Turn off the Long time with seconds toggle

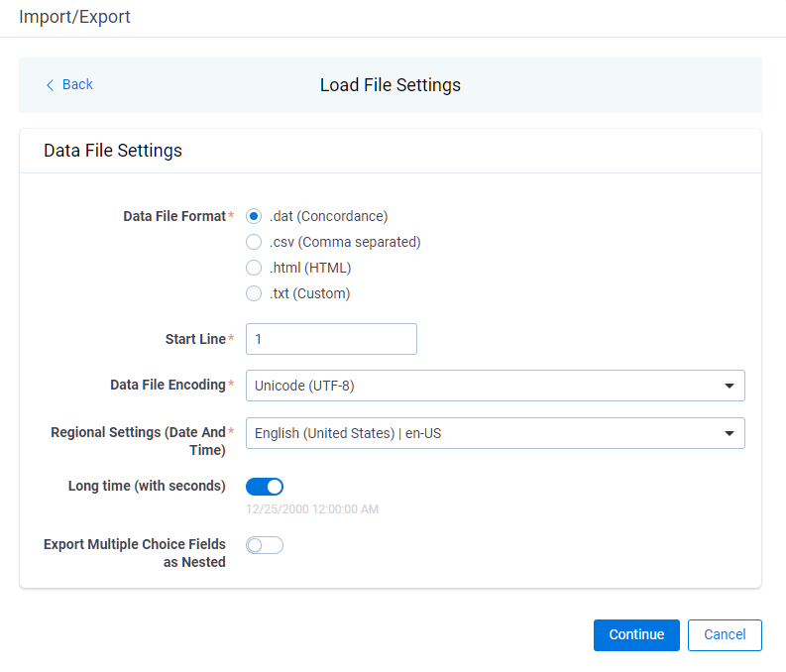tap(265, 487)
